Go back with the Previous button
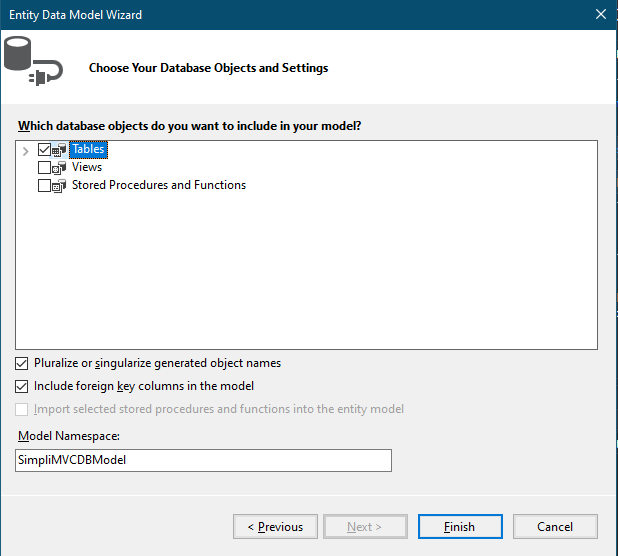Viewport: 618px width, 556px height. (x=275, y=526)
